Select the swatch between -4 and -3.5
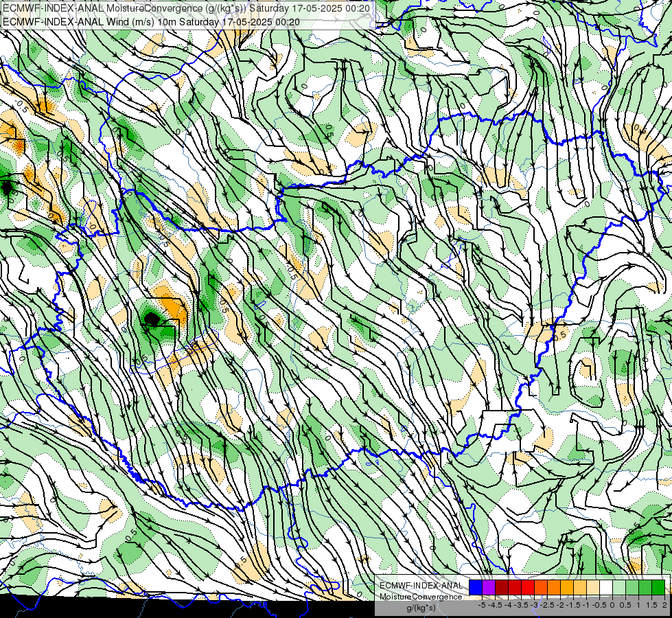The height and width of the screenshot is (618, 672). tap(515, 588)
